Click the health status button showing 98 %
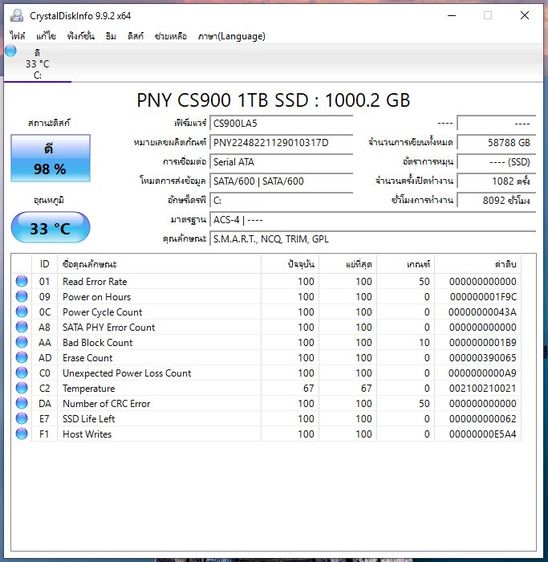The width and height of the screenshot is (548, 562). point(50,158)
